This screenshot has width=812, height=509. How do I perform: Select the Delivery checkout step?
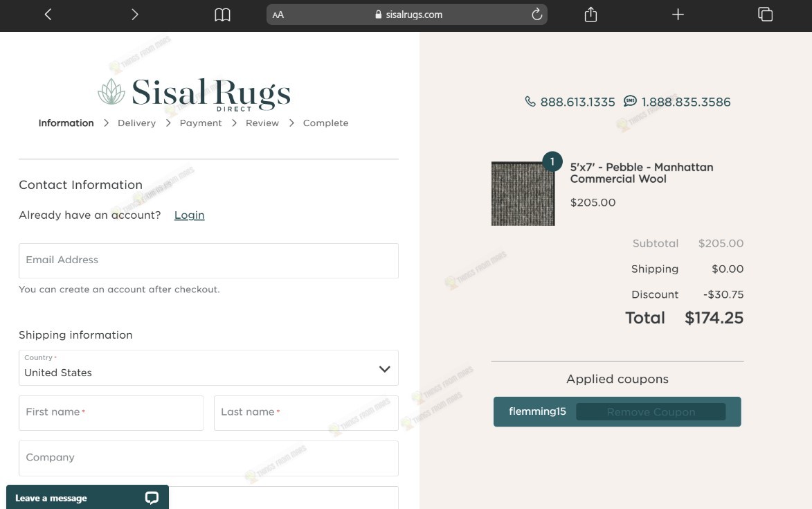click(136, 123)
